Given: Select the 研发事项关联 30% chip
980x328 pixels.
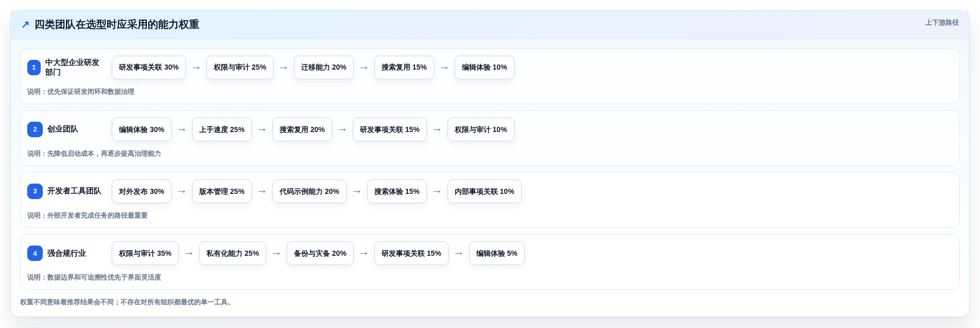Looking at the screenshot, I should [149, 68].
